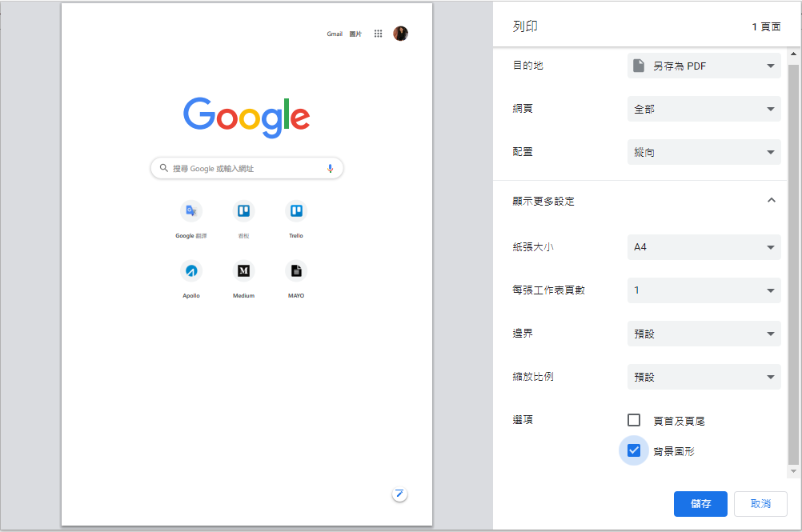
Task: Click the 每張工作表頁數 label
Action: pos(549,290)
